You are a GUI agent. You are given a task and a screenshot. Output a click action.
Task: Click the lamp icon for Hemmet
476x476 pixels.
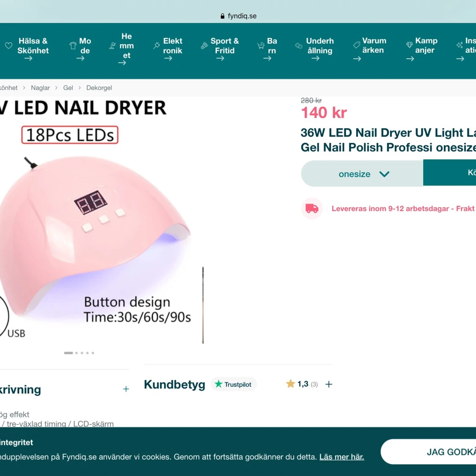click(112, 46)
